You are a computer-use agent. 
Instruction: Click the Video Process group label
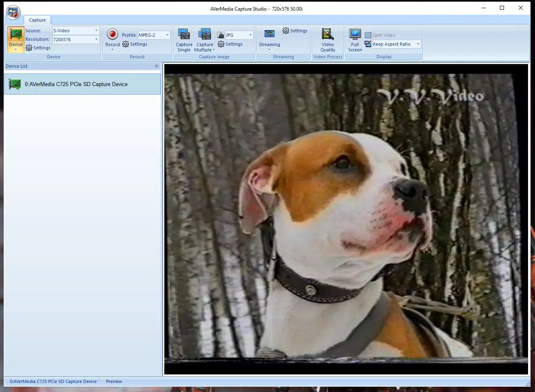point(328,57)
